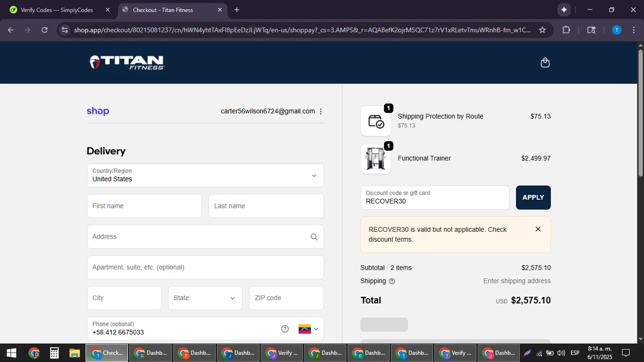Image resolution: width=644 pixels, height=362 pixels.
Task: Click the ZIP code field
Action: tap(286, 298)
